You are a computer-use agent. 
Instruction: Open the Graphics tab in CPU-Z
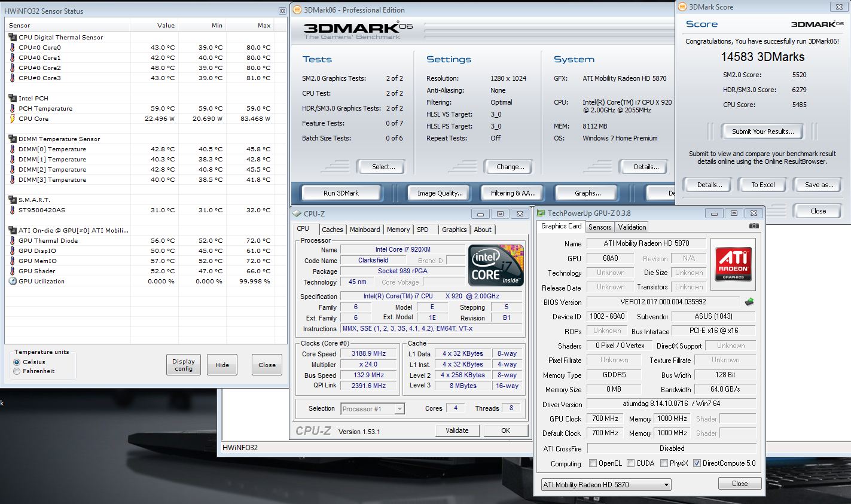coord(455,230)
